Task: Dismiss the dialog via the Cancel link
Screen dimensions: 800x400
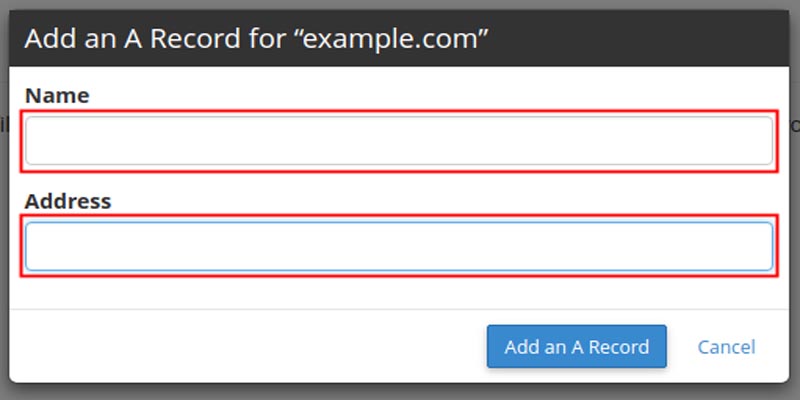Action: [x=726, y=347]
